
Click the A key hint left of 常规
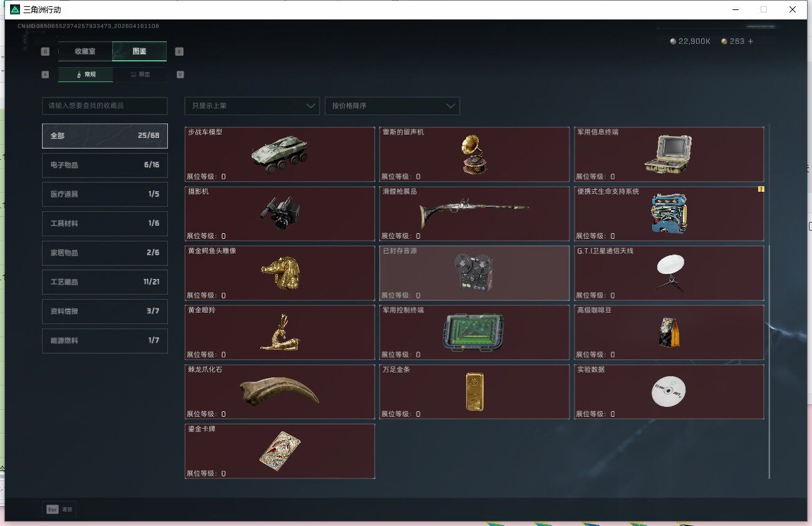click(45, 75)
